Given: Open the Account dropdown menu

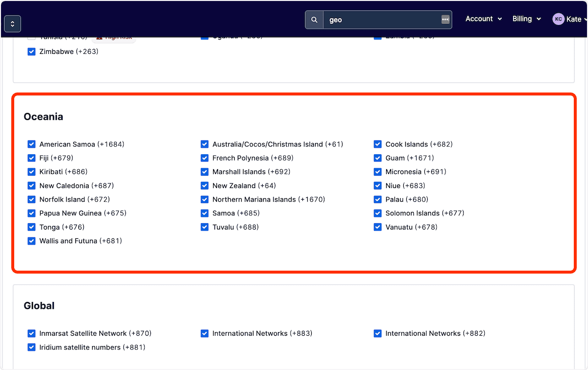Looking at the screenshot, I should pos(484,19).
